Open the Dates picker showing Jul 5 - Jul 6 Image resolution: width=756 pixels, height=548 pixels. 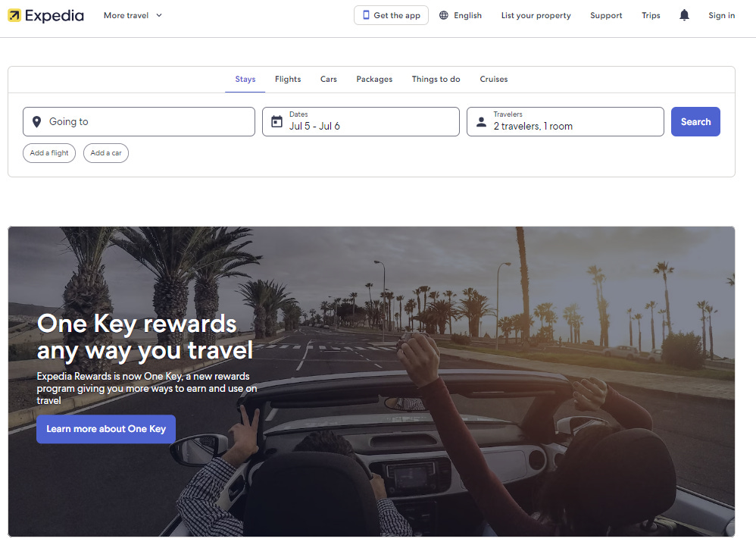(361, 121)
